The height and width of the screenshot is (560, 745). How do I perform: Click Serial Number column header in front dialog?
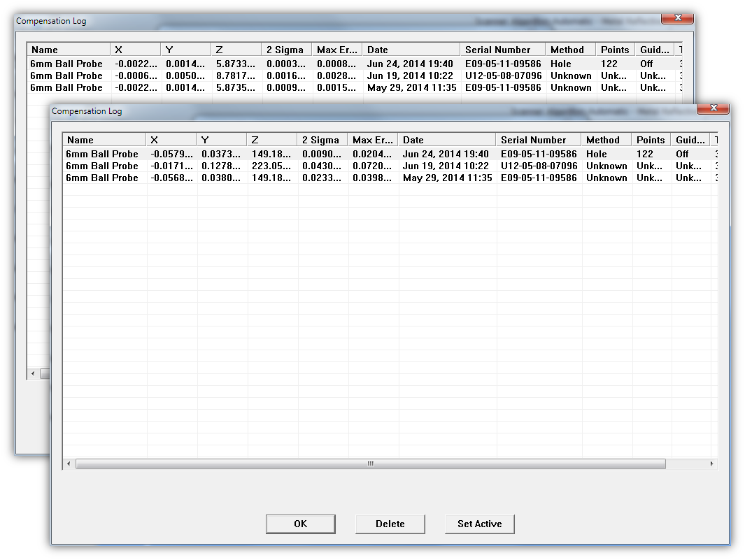coord(538,140)
